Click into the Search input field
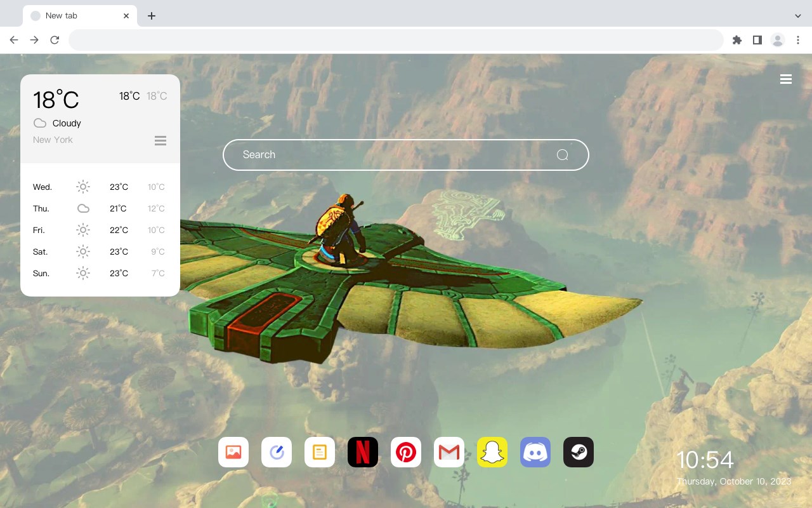 coord(406,155)
